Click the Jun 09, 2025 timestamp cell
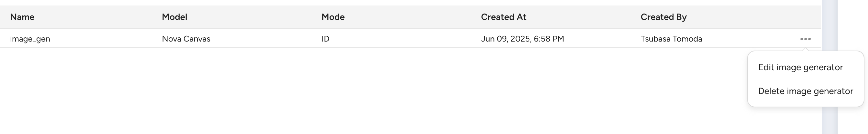This screenshot has height=134, width=868. 522,39
